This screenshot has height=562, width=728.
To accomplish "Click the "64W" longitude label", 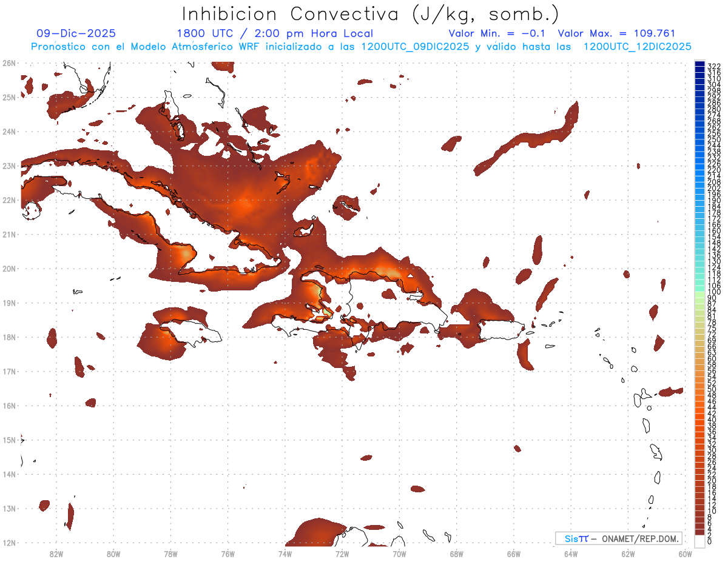I will point(571,554).
